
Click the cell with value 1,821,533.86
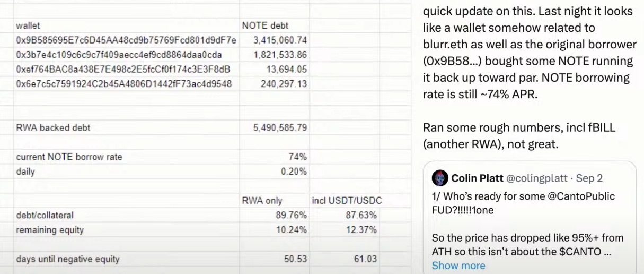(x=280, y=55)
